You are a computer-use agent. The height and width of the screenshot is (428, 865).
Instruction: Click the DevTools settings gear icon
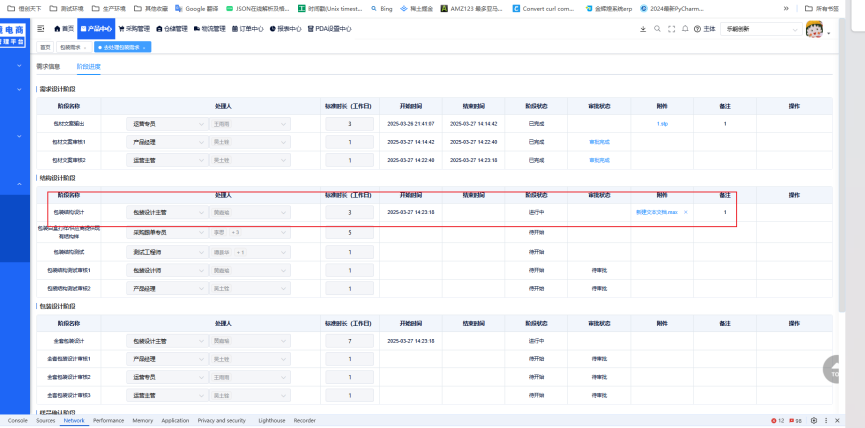click(x=812, y=421)
